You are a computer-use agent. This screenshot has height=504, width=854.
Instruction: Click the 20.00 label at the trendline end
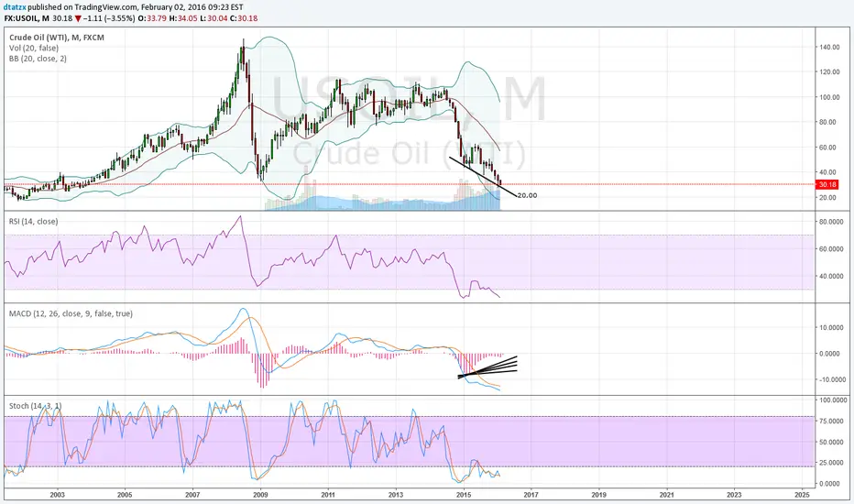click(527, 195)
